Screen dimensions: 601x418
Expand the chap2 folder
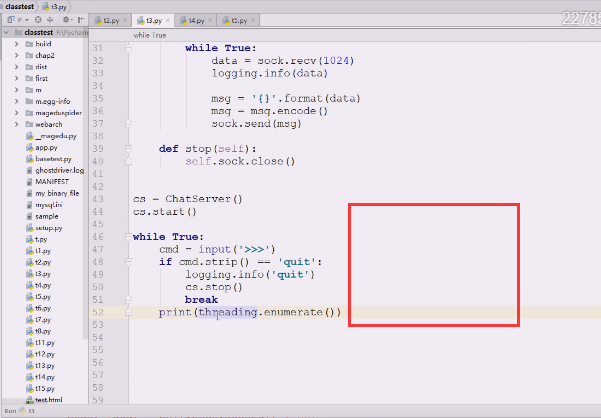(x=16, y=56)
